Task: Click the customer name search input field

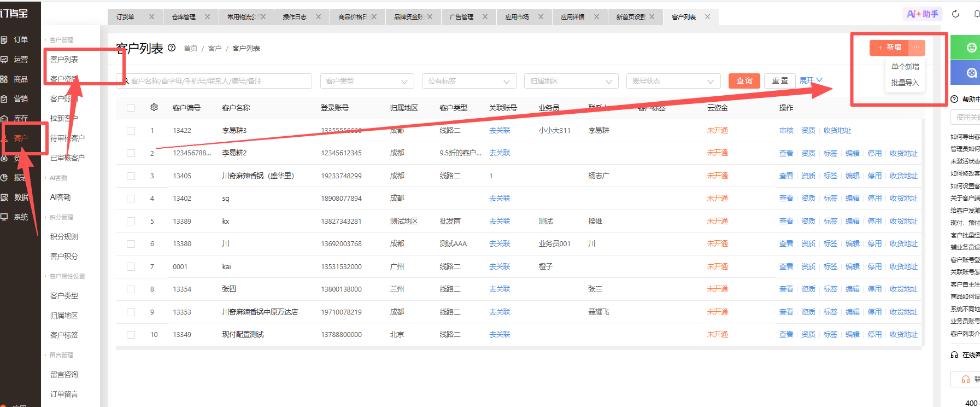Action: point(214,81)
